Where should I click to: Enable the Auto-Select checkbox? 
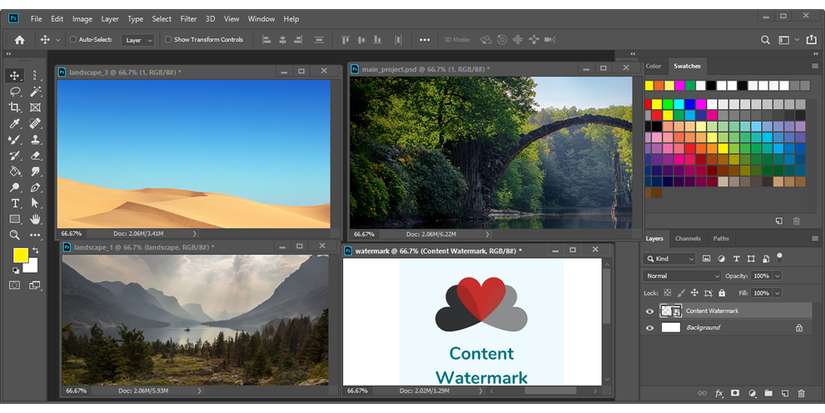(73, 40)
